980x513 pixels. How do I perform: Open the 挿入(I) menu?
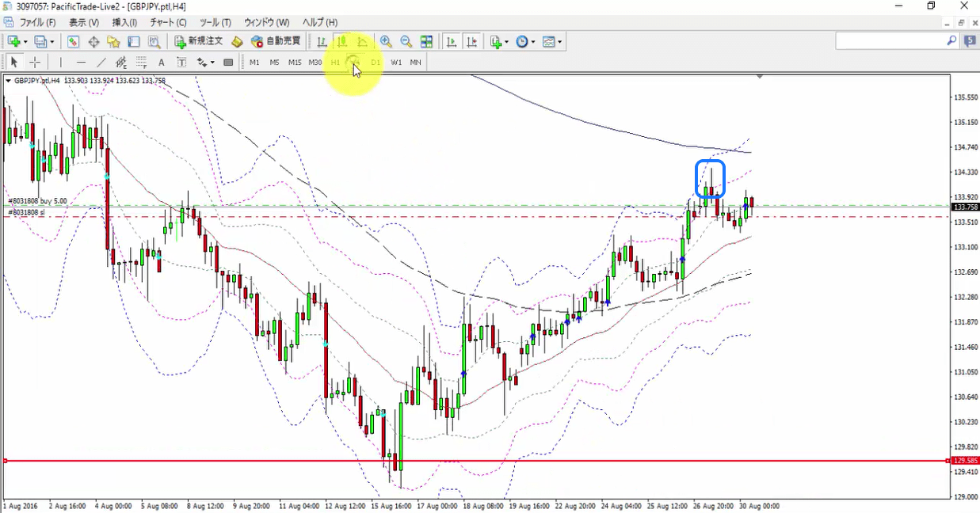click(124, 22)
